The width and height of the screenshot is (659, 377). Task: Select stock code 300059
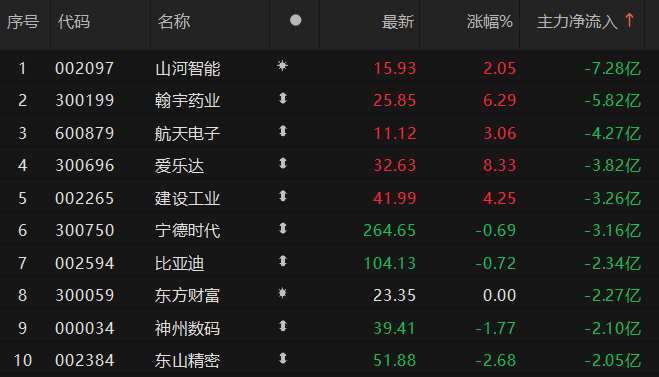click(84, 295)
